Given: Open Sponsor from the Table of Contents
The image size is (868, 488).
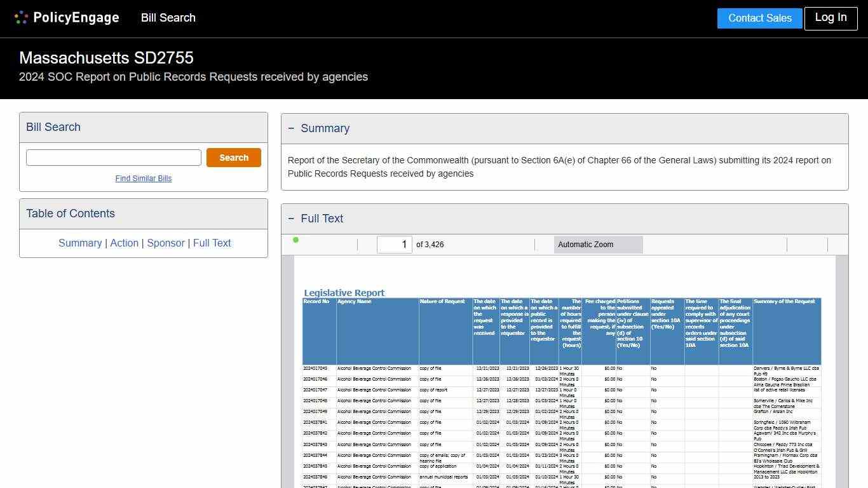Looking at the screenshot, I should coord(165,243).
